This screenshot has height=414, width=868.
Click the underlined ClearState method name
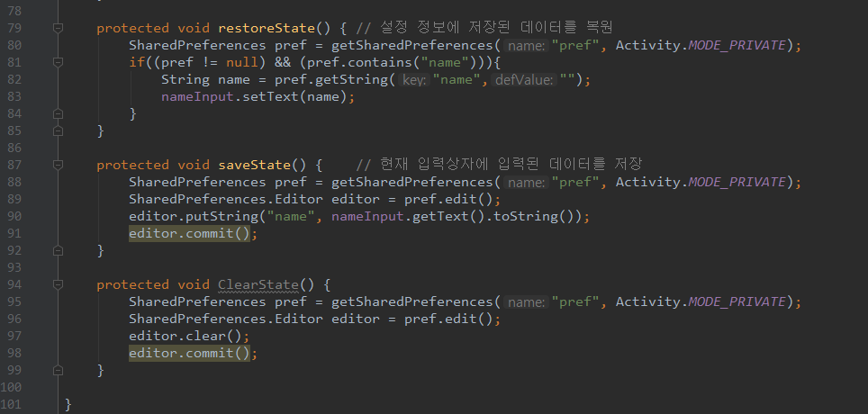258,284
